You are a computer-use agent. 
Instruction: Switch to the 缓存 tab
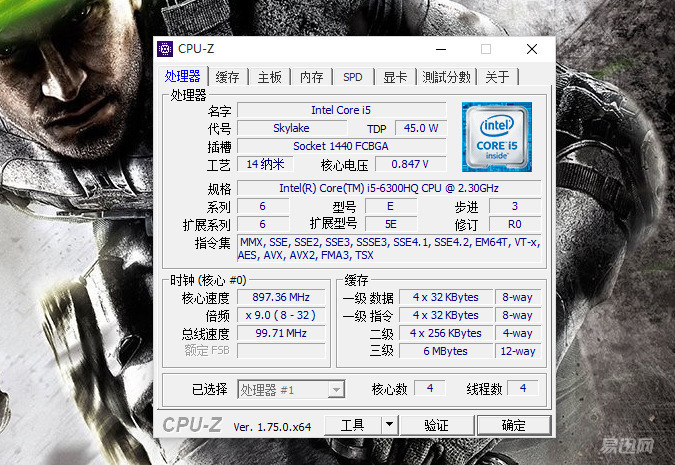(228, 77)
